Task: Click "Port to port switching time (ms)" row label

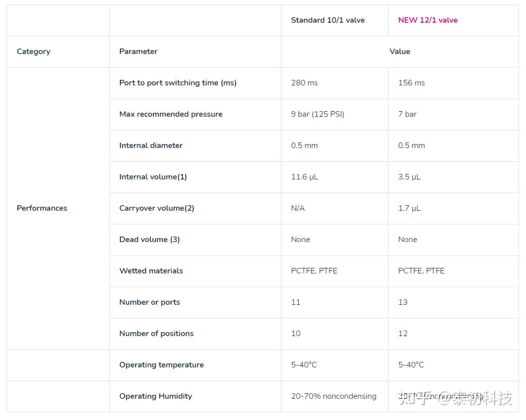Action: [x=177, y=83]
